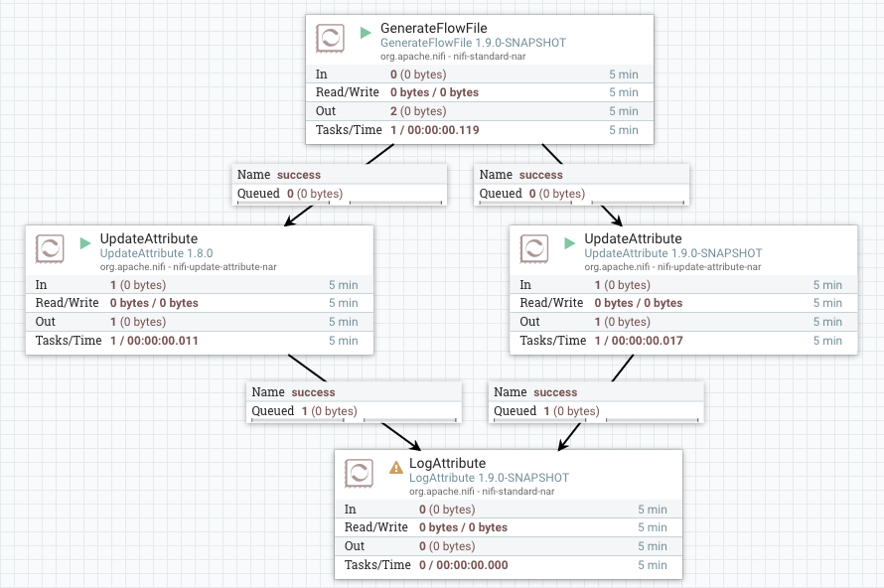
Task: Click 'org.apache.nifi - nifi-standard-nar' under LogAttribute
Action: (482, 492)
